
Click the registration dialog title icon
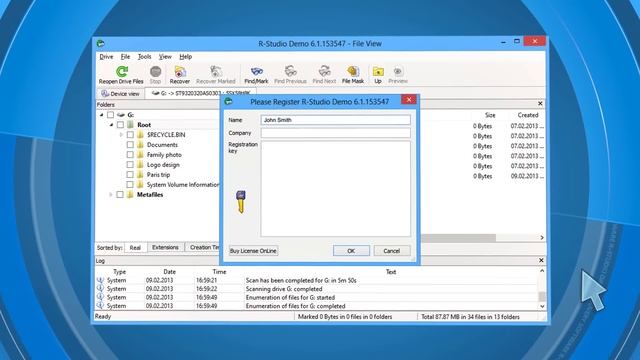(x=229, y=101)
